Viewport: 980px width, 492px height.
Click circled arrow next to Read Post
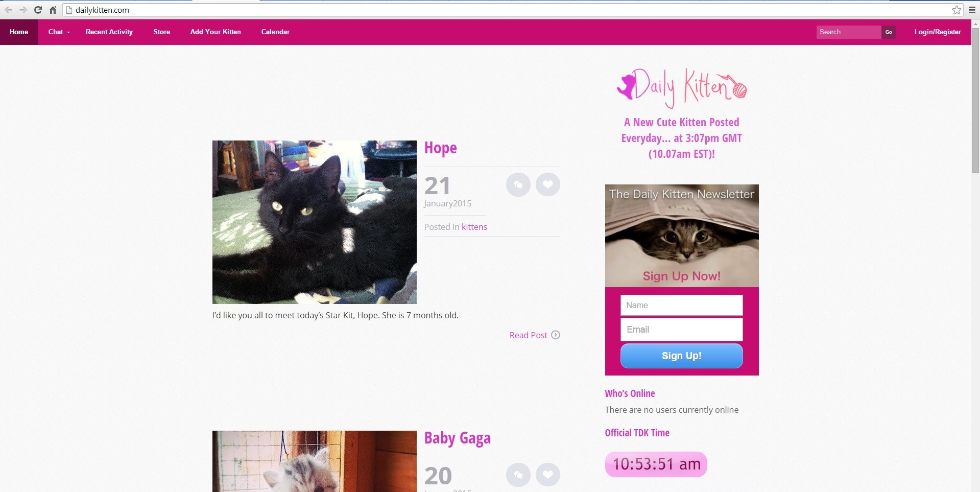point(556,335)
